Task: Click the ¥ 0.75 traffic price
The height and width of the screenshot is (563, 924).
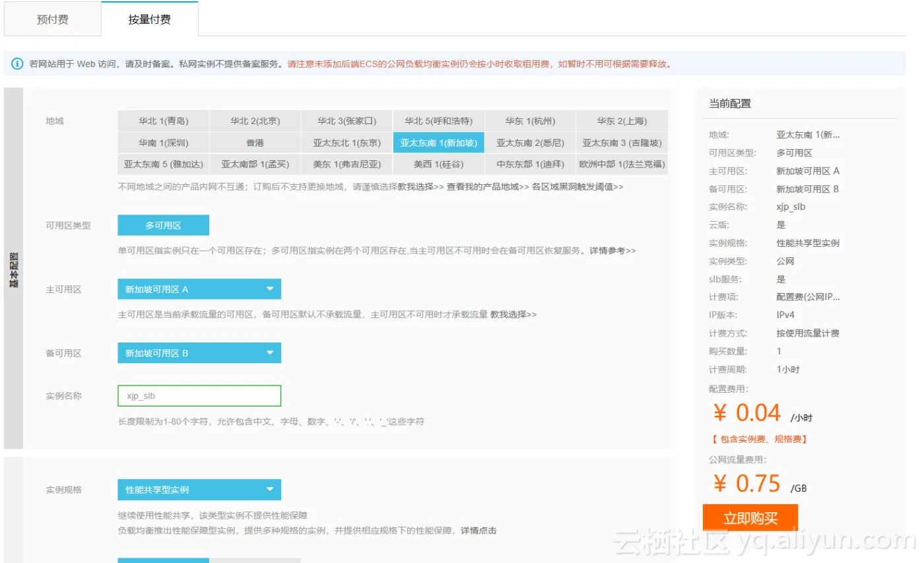Action: tap(747, 484)
